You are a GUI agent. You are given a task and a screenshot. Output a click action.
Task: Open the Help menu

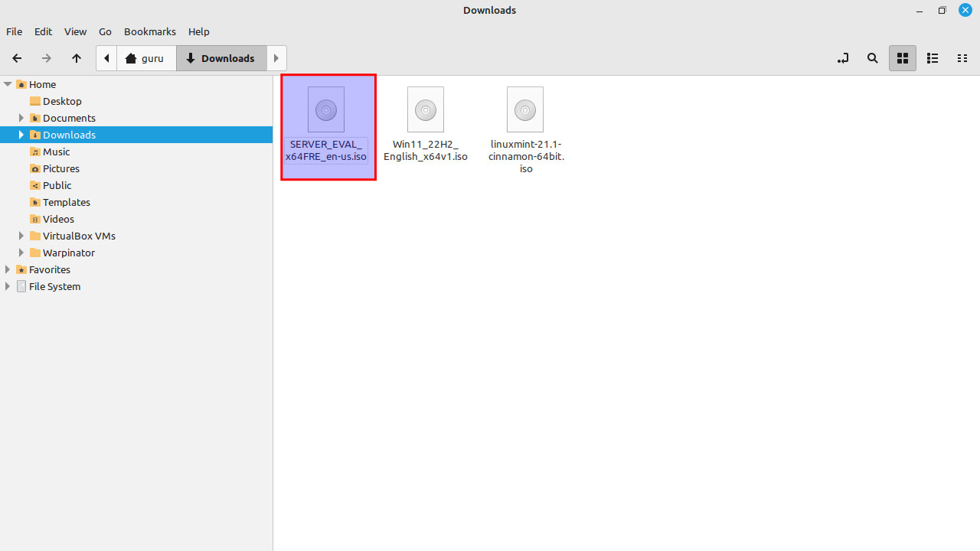198,31
